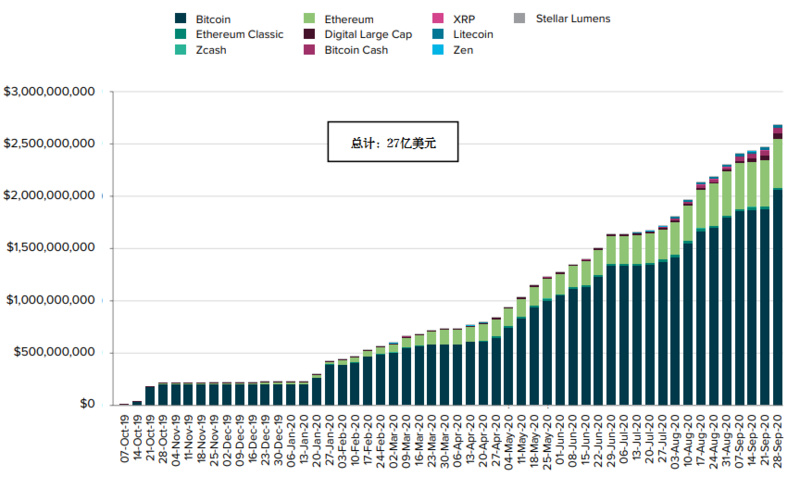Click the 14-Oct-19 date label
The width and height of the screenshot is (800, 489).
point(137,437)
